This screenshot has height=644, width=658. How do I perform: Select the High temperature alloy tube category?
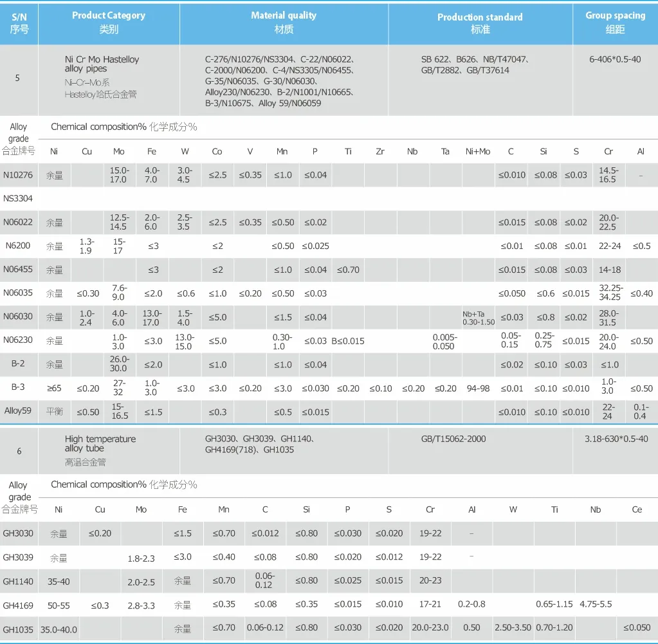click(100, 443)
